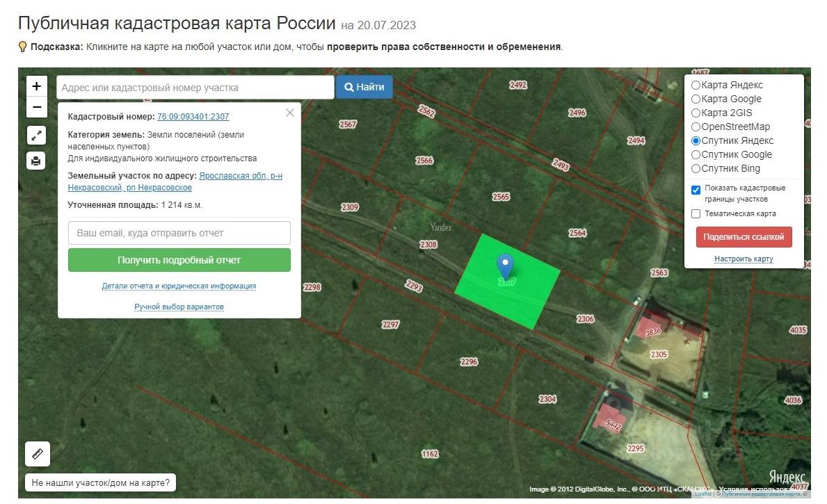This screenshot has width=827, height=504.
Task: Select parcel labeled 2298 on map
Action: pos(312,287)
